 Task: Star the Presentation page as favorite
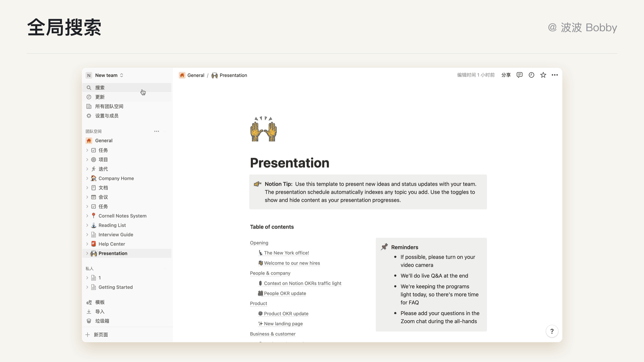(543, 75)
